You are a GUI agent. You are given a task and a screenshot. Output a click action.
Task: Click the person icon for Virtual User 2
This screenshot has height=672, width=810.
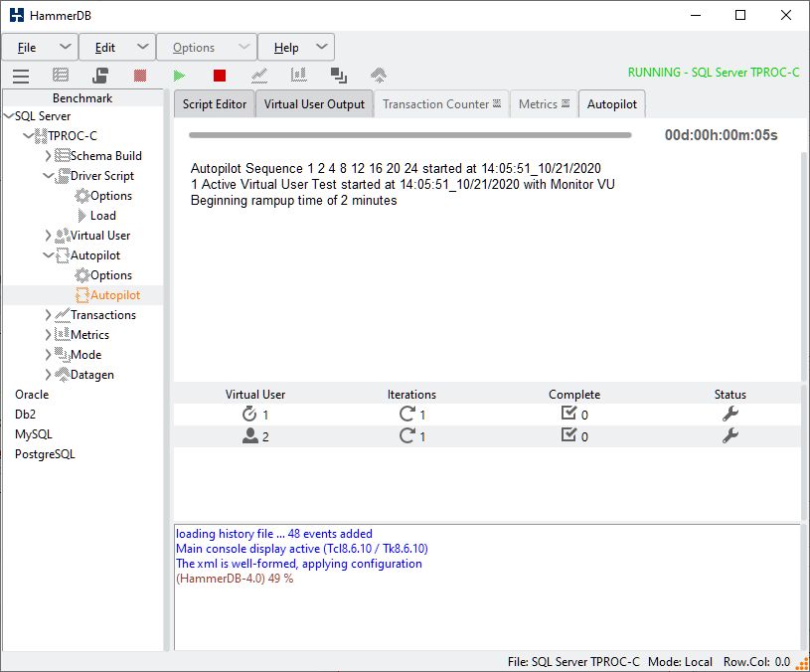pyautogui.click(x=250, y=436)
